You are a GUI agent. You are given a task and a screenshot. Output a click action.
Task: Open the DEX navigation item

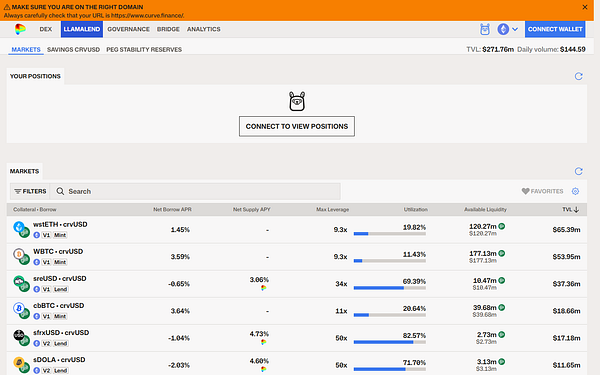click(x=46, y=29)
